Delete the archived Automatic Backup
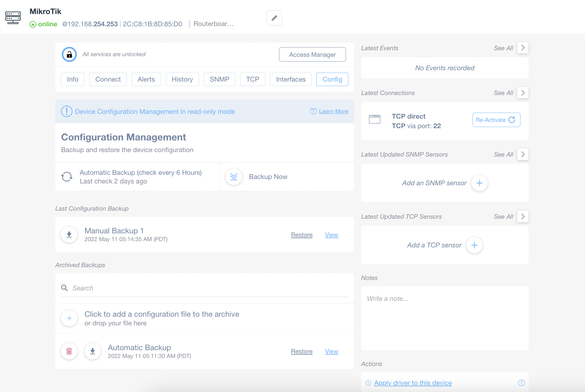 [69, 351]
